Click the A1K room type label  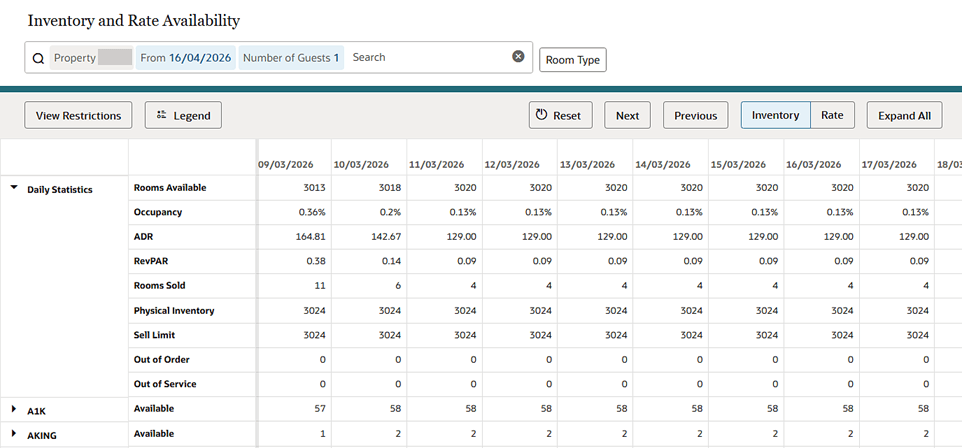(x=36, y=411)
